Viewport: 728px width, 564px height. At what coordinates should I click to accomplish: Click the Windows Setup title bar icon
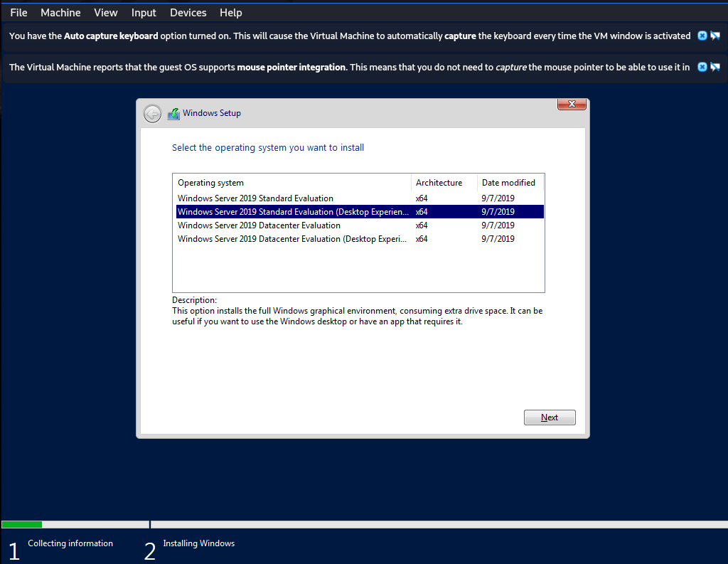173,113
